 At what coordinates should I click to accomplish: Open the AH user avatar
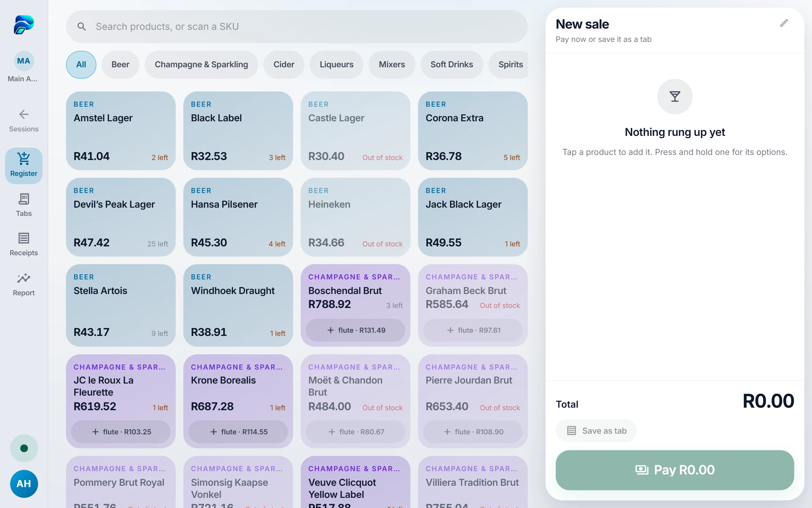24,484
